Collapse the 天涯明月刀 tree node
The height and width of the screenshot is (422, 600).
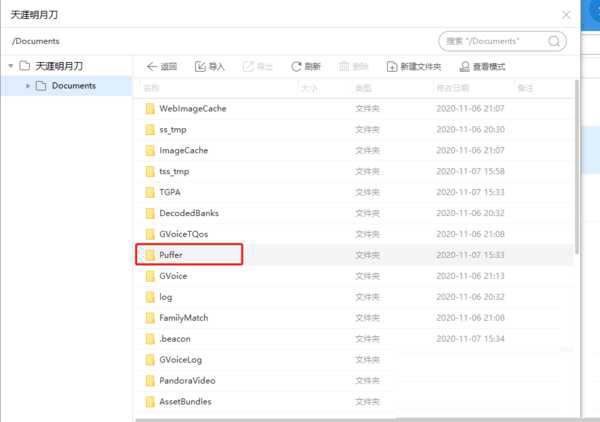(11, 66)
